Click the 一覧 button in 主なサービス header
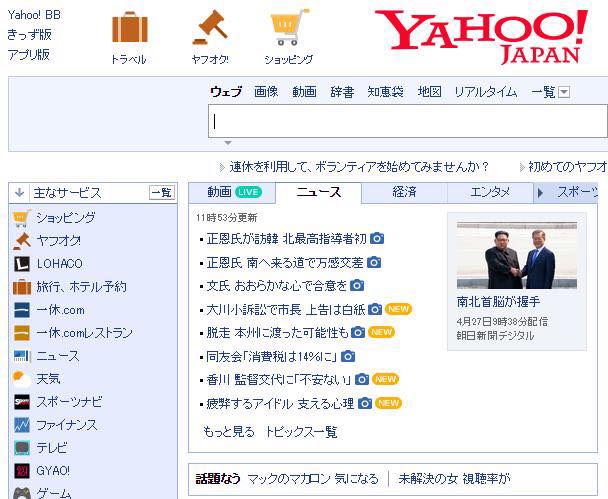Viewport: 608px width, 499px height. 162,192
